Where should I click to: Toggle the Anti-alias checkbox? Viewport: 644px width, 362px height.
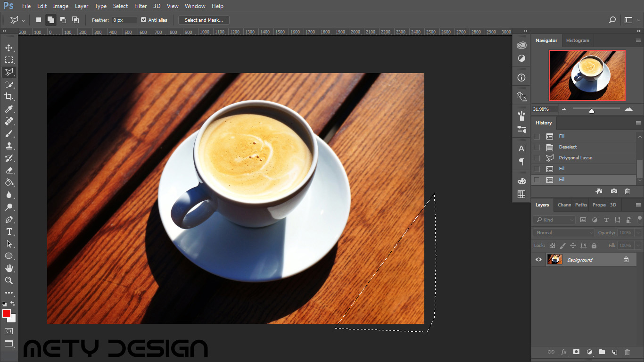(143, 20)
